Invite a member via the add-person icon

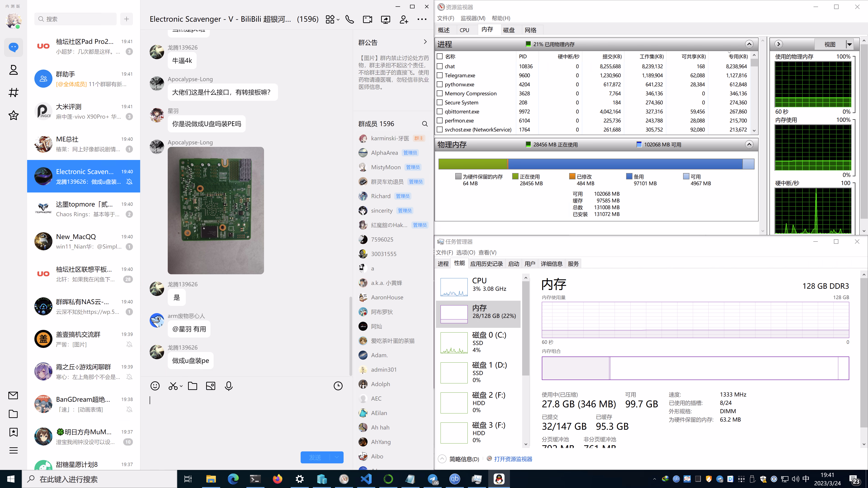click(404, 19)
